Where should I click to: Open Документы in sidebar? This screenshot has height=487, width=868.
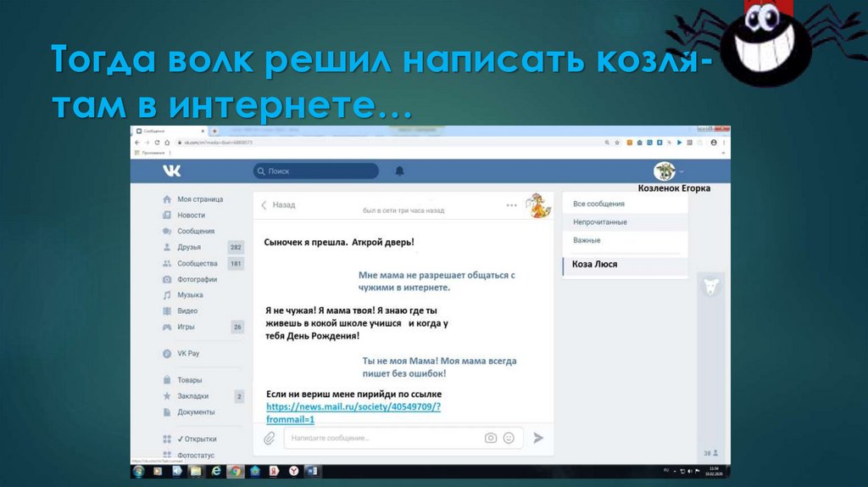point(196,412)
